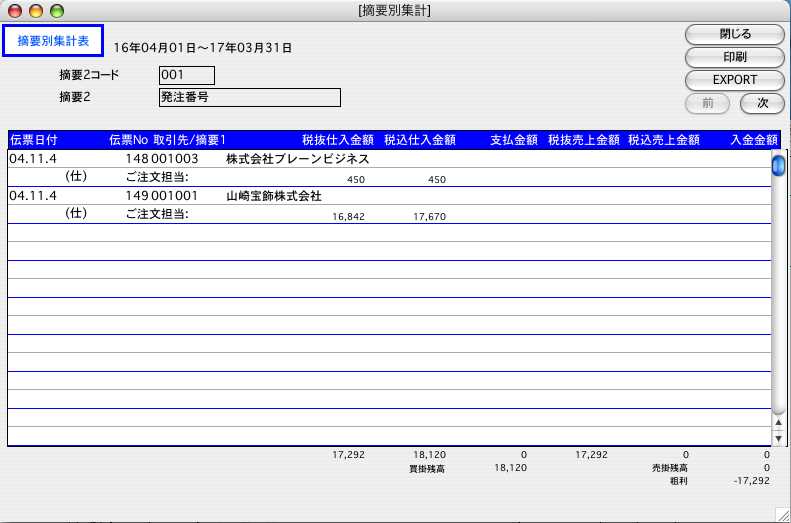Click the scroll down arrow of list

778,438
